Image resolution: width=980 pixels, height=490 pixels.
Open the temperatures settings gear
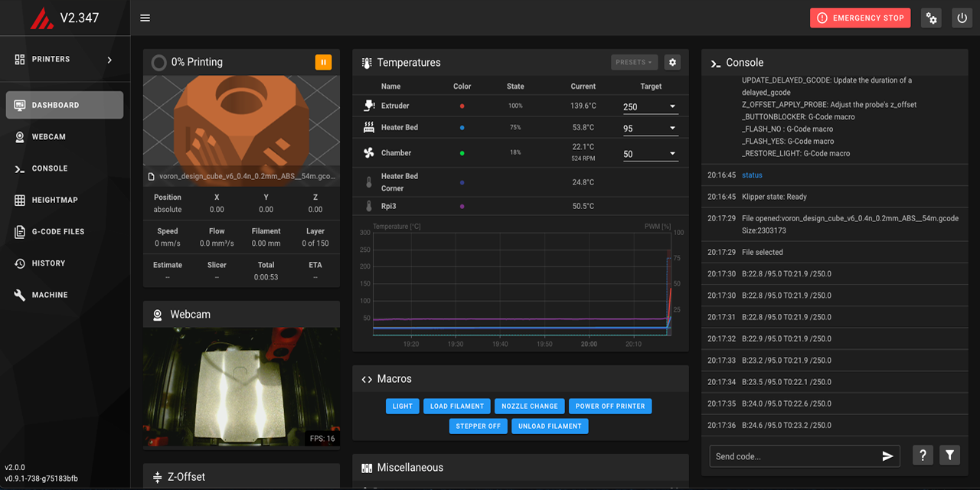pos(671,62)
